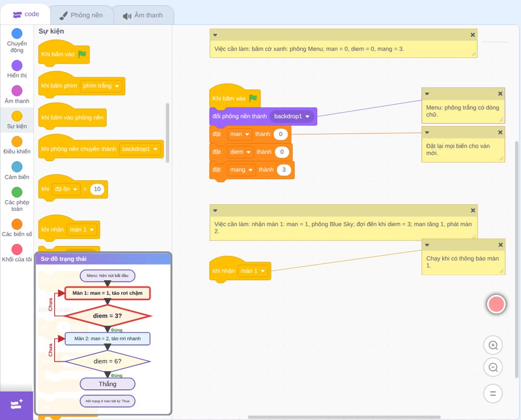Select the Khối của tôi category
The height and width of the screenshot is (420, 521).
[x=17, y=253]
